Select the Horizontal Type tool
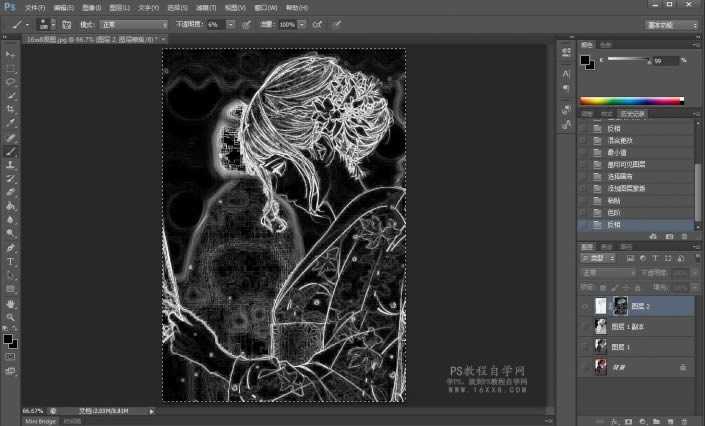 10,260
